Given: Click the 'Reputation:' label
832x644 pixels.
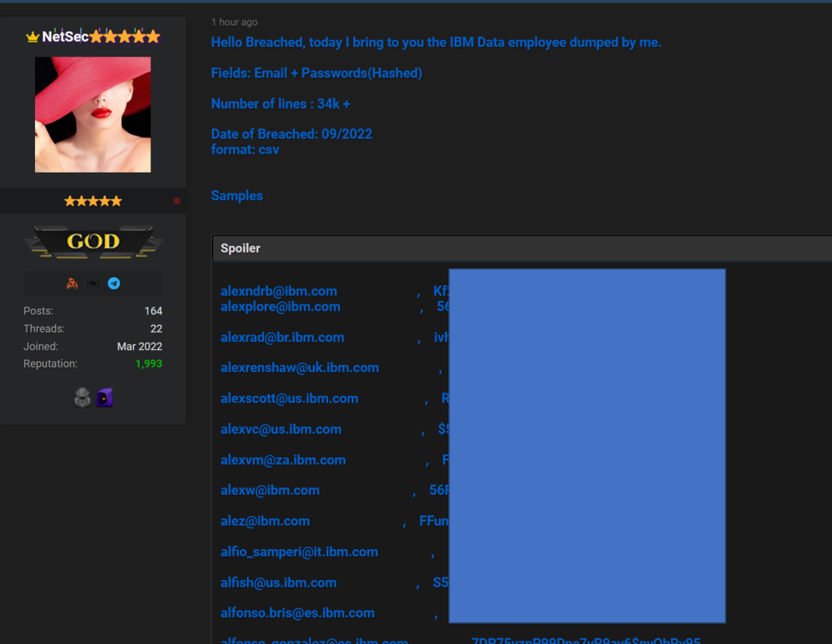Looking at the screenshot, I should (50, 364).
